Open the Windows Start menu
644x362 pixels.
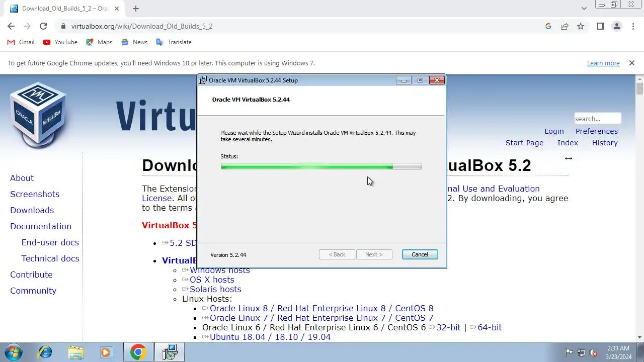coord(14,352)
